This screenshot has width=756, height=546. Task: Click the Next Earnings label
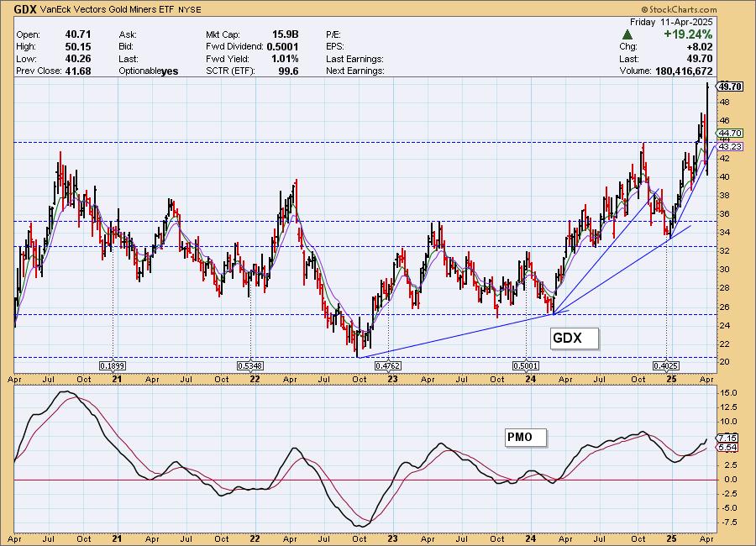click(355, 71)
